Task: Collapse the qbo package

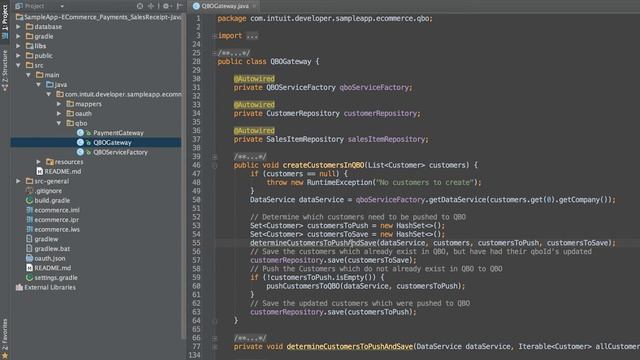Action: [x=59, y=123]
